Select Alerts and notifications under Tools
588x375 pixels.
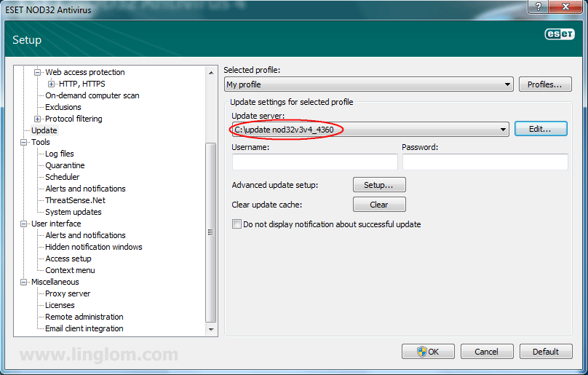pos(85,189)
